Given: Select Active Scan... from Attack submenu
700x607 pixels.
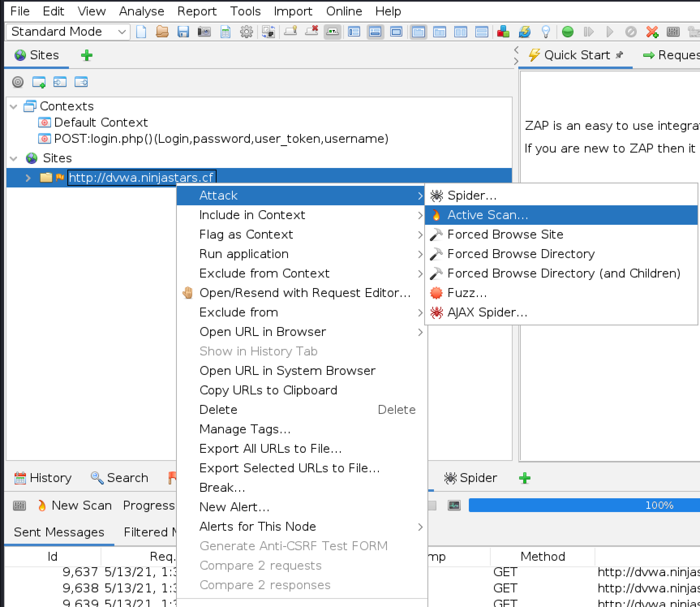Looking at the screenshot, I should pyautogui.click(x=487, y=215).
